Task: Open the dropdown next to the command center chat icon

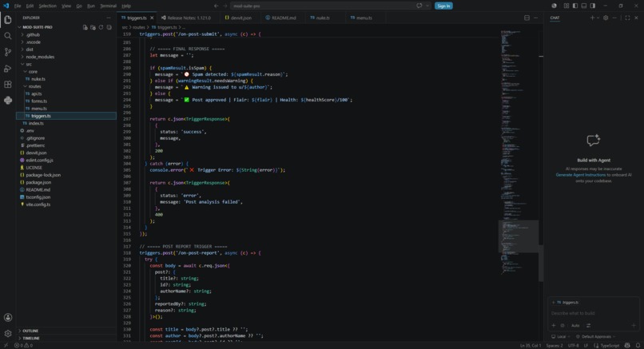Action: tap(427, 6)
